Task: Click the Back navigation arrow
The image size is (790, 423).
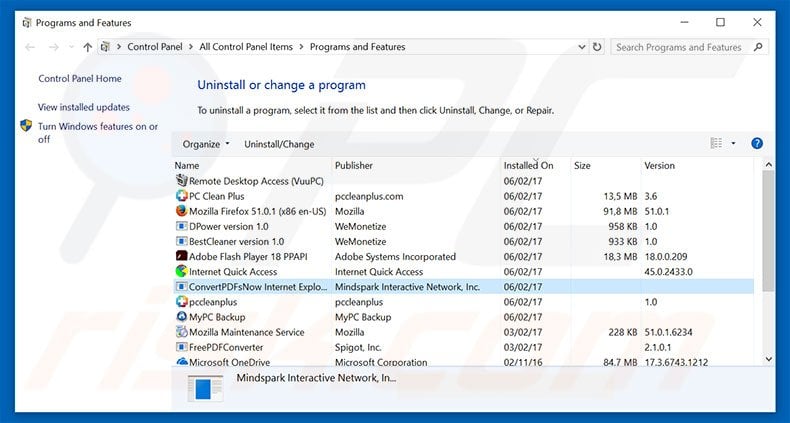Action: pos(30,47)
